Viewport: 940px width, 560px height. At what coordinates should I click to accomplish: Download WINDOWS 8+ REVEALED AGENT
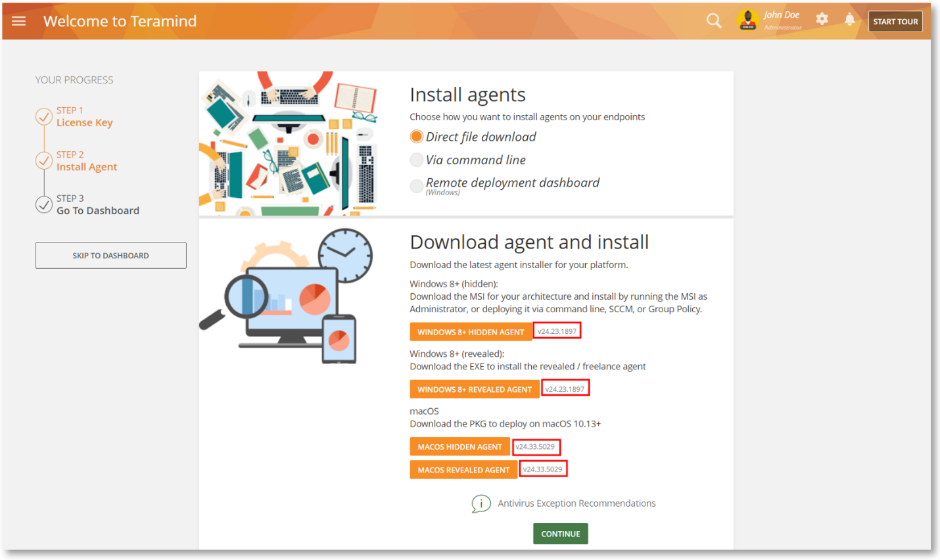475,389
